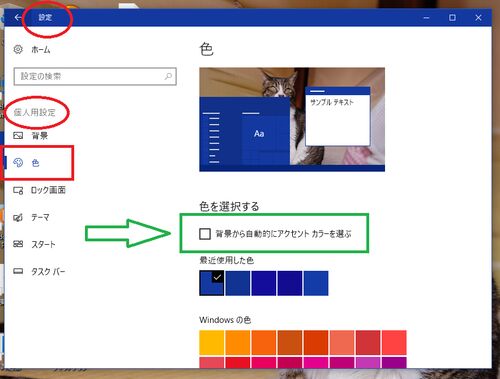Select the 色 palette icon

tap(18, 163)
